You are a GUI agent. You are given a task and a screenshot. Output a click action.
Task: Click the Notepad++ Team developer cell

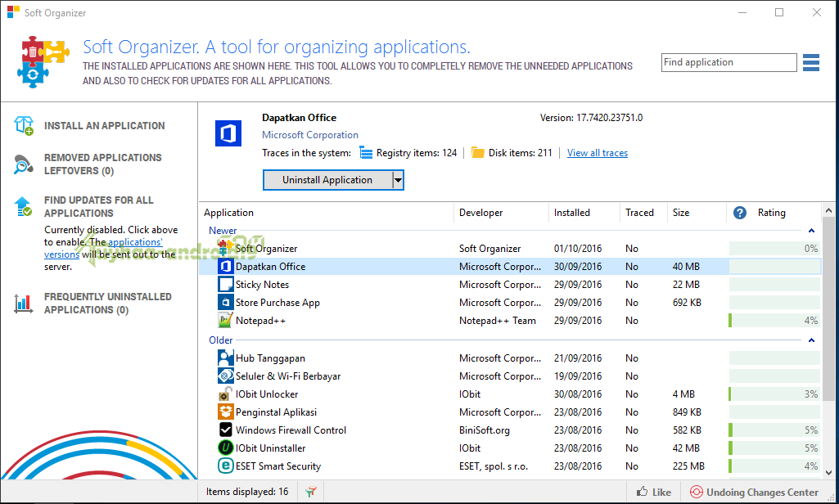(x=497, y=321)
